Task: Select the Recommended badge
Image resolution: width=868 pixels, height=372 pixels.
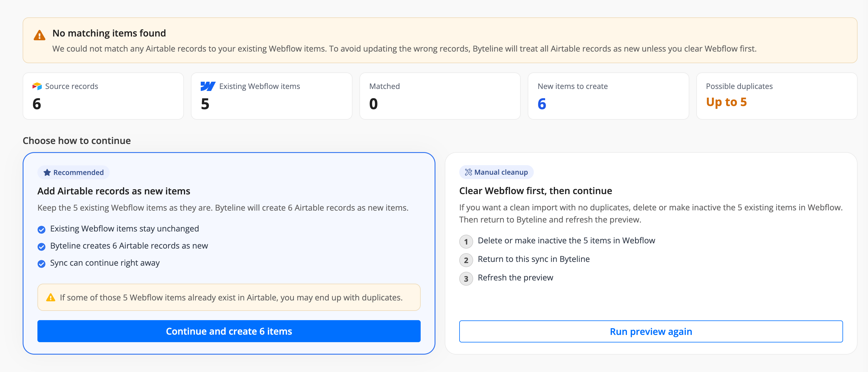Action: [x=73, y=172]
